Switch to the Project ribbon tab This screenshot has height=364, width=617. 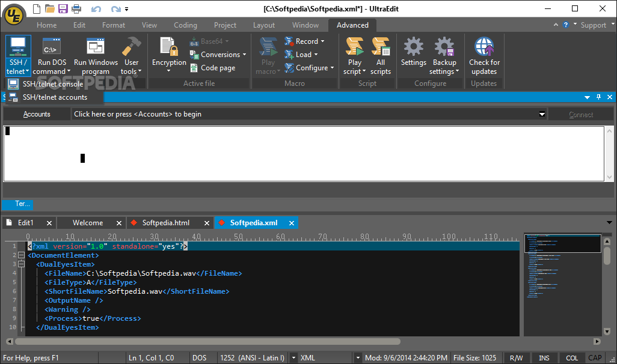pyautogui.click(x=225, y=25)
